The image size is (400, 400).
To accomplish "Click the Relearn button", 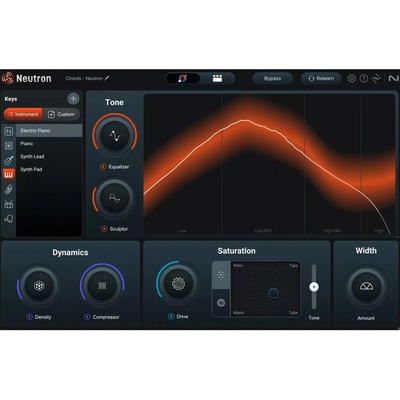I will tap(321, 79).
